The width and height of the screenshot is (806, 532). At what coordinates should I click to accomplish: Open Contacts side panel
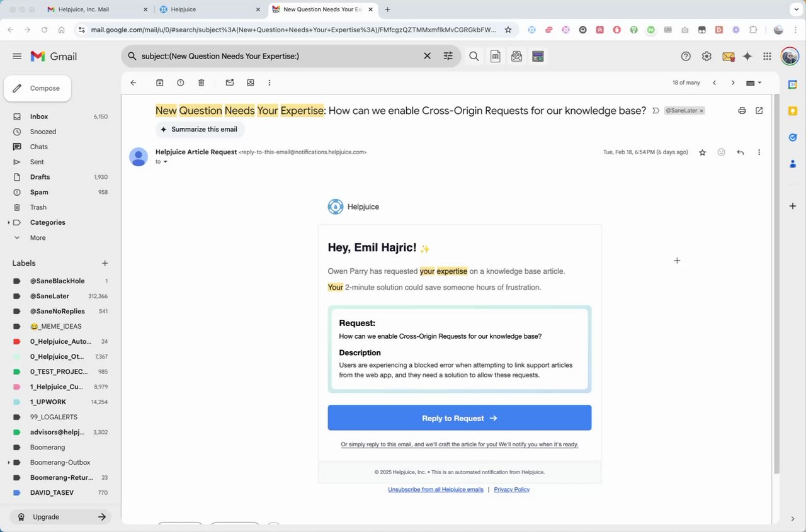(x=793, y=164)
